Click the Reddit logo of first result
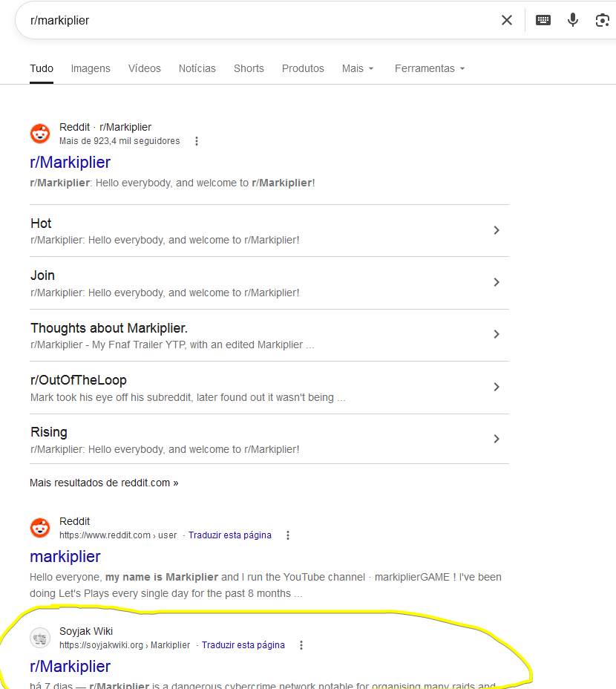The image size is (616, 689). point(40,134)
